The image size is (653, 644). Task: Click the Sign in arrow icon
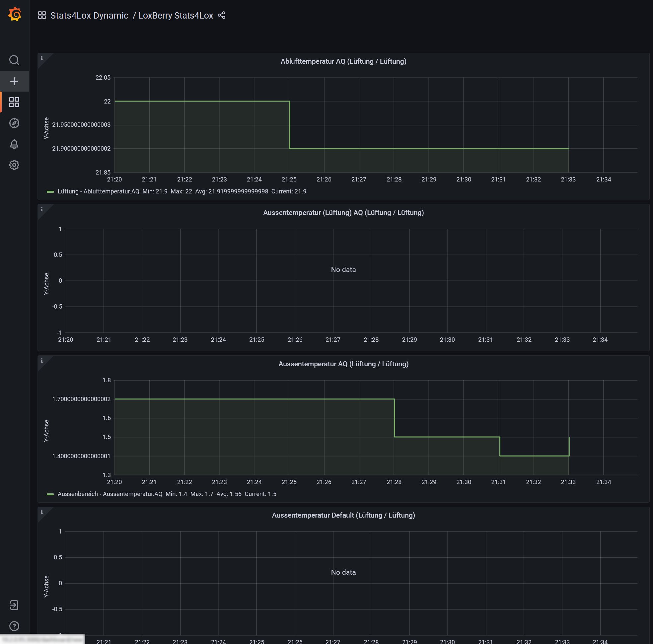click(14, 605)
